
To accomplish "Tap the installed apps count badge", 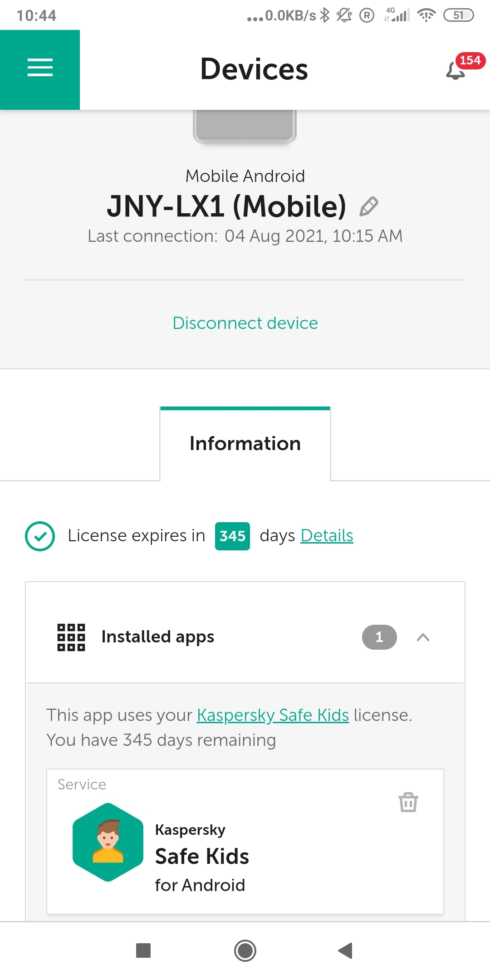I will tap(379, 637).
